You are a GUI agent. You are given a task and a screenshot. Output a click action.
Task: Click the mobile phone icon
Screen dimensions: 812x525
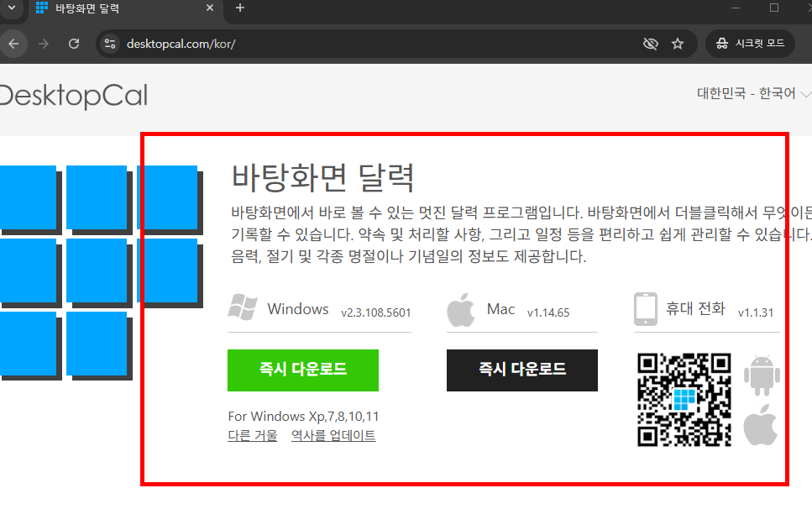tap(646, 309)
